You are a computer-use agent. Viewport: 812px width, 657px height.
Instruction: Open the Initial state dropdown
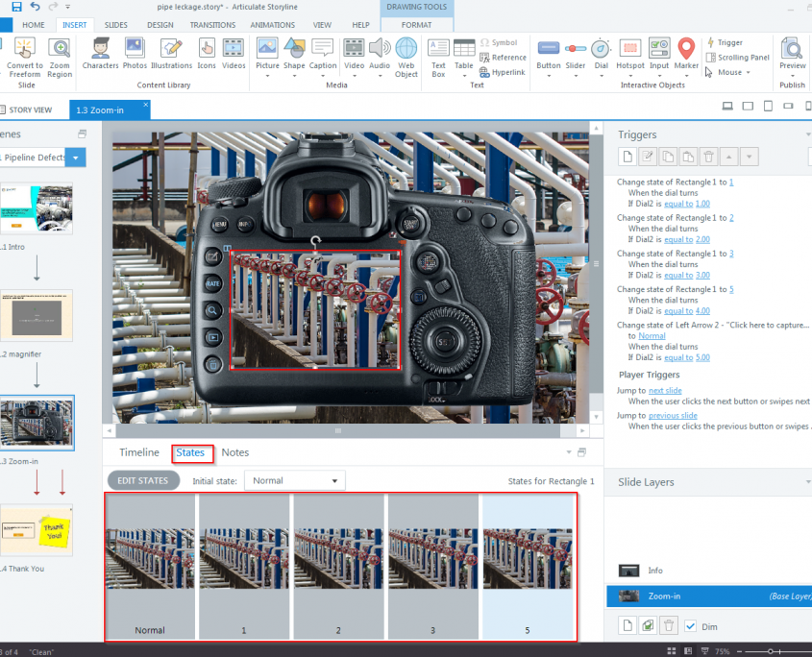tap(294, 480)
